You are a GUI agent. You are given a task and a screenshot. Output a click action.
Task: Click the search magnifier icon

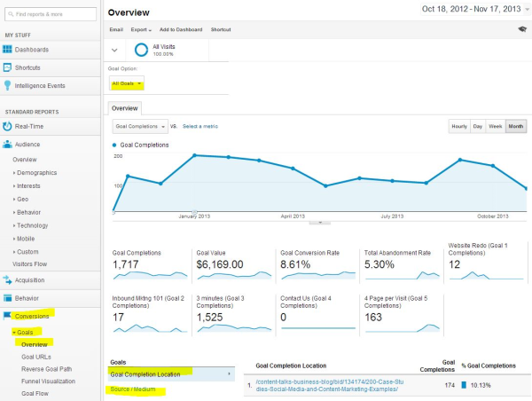(11, 14)
